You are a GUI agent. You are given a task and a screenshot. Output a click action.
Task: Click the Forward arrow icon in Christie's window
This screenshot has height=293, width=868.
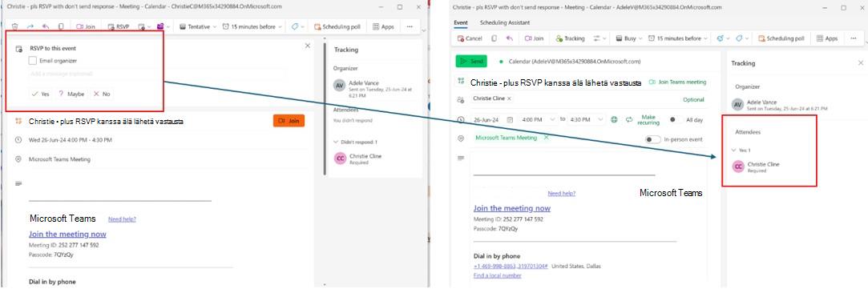click(x=30, y=26)
